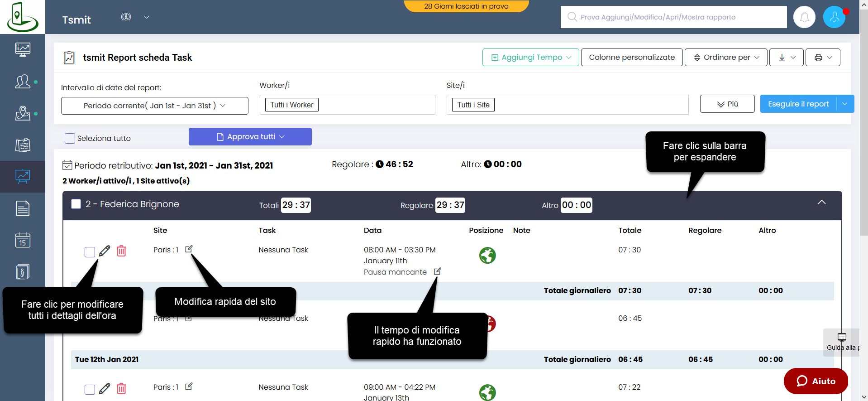
Task: Check the Seleziona tutto checkbox
Action: [x=70, y=138]
